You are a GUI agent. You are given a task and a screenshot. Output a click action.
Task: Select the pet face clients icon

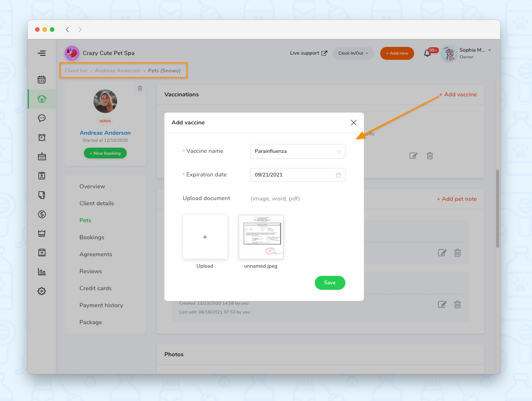click(x=42, y=99)
